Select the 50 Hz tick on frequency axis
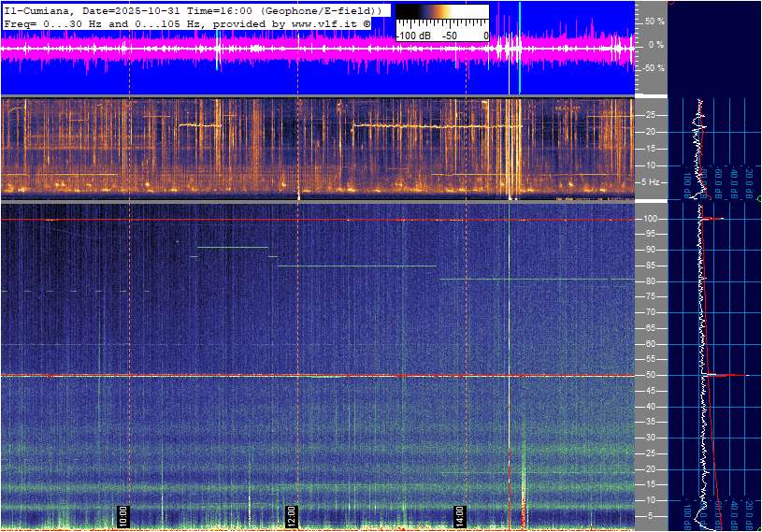762x532 pixels. pyautogui.click(x=651, y=375)
